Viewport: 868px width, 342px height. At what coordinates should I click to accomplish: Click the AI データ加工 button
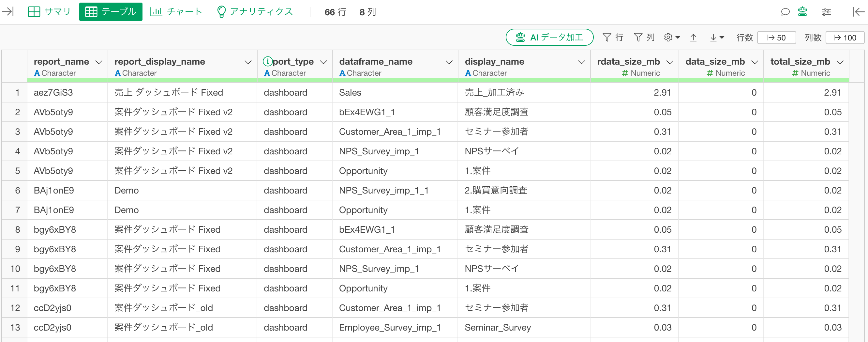pos(549,38)
